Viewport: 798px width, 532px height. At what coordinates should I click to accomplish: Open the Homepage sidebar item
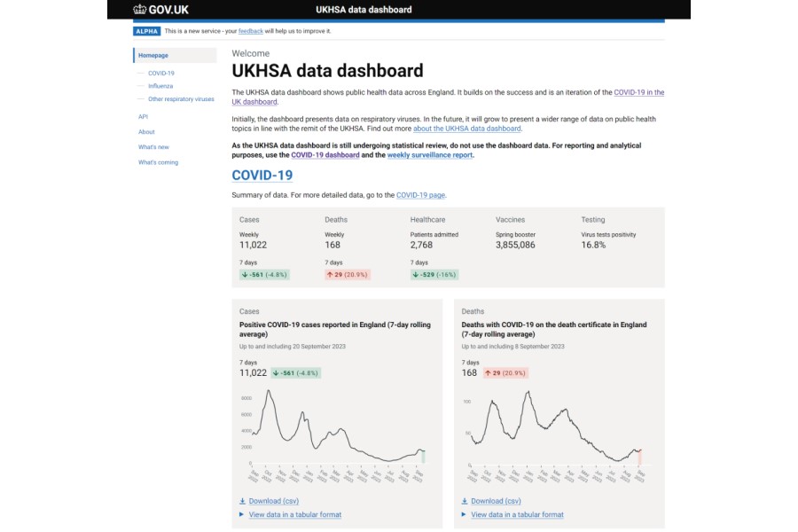click(x=175, y=55)
